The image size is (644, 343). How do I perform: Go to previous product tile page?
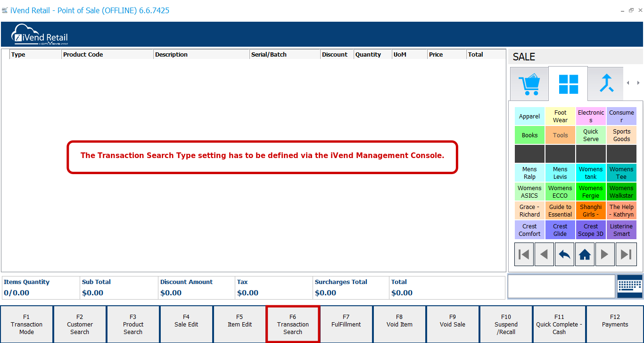pos(544,255)
